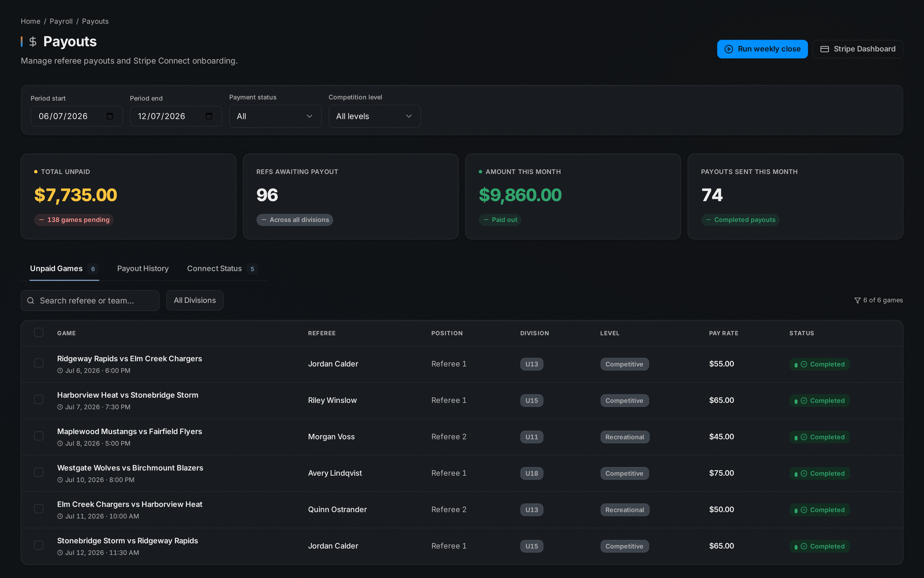Click referee name Quinn Ostrander
Screen dimensions: 924x578
(x=337, y=510)
